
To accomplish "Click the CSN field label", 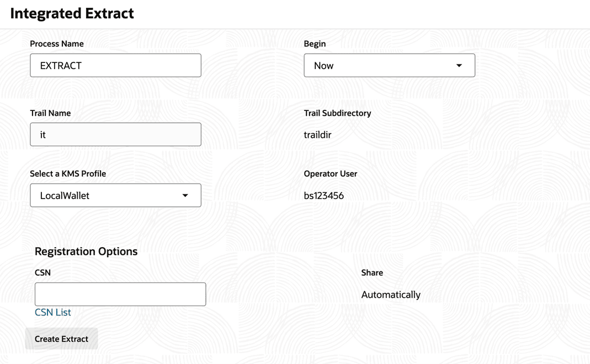I will 42,272.
